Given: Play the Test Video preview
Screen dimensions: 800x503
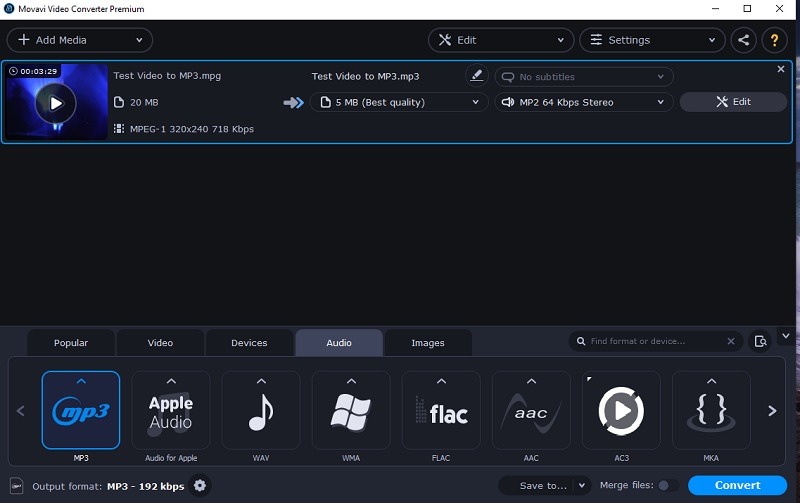Looking at the screenshot, I should 56,104.
